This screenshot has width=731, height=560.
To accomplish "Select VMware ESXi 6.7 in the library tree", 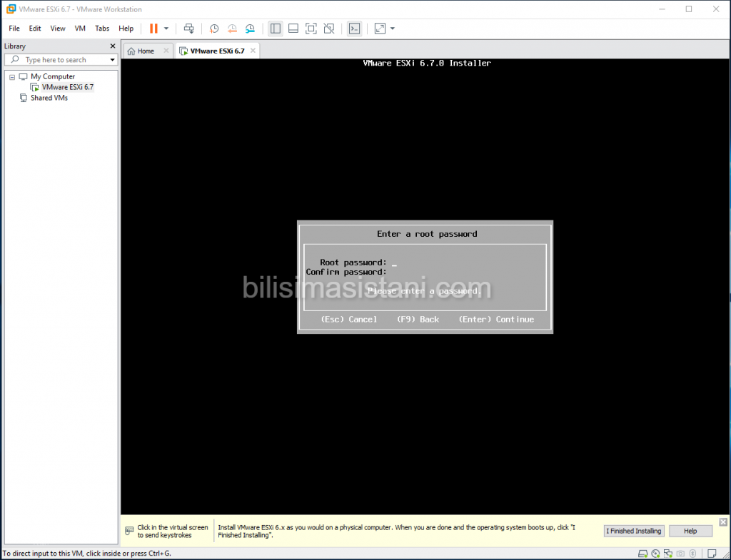I will click(x=67, y=87).
